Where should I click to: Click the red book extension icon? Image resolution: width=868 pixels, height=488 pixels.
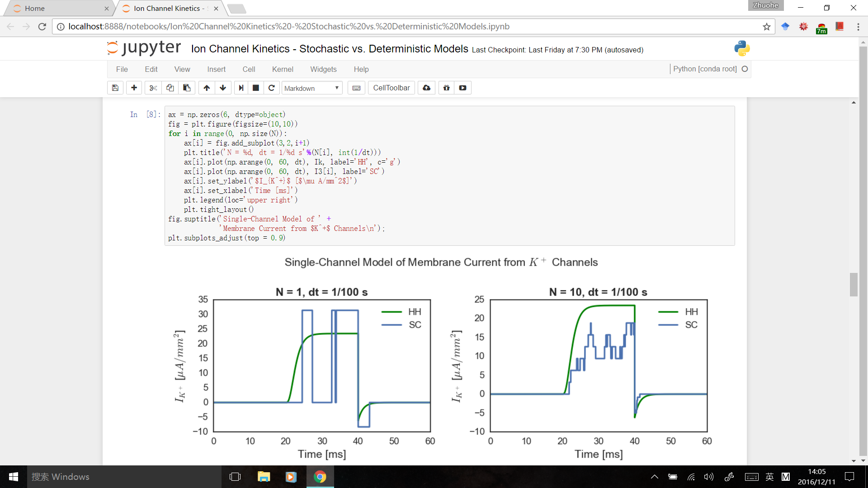[840, 26]
